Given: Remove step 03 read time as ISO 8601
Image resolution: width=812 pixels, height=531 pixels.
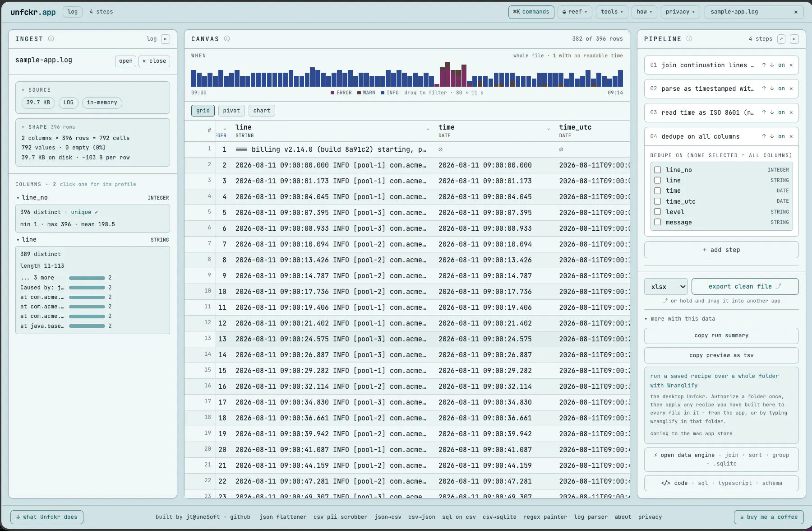Looking at the screenshot, I should point(791,112).
